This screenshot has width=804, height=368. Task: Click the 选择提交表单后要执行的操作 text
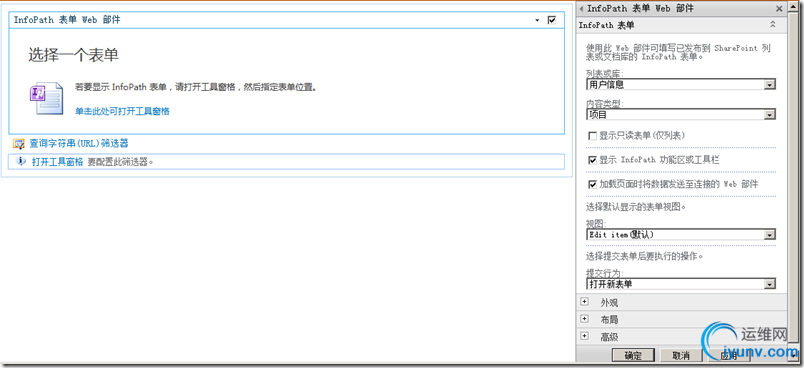click(644, 256)
